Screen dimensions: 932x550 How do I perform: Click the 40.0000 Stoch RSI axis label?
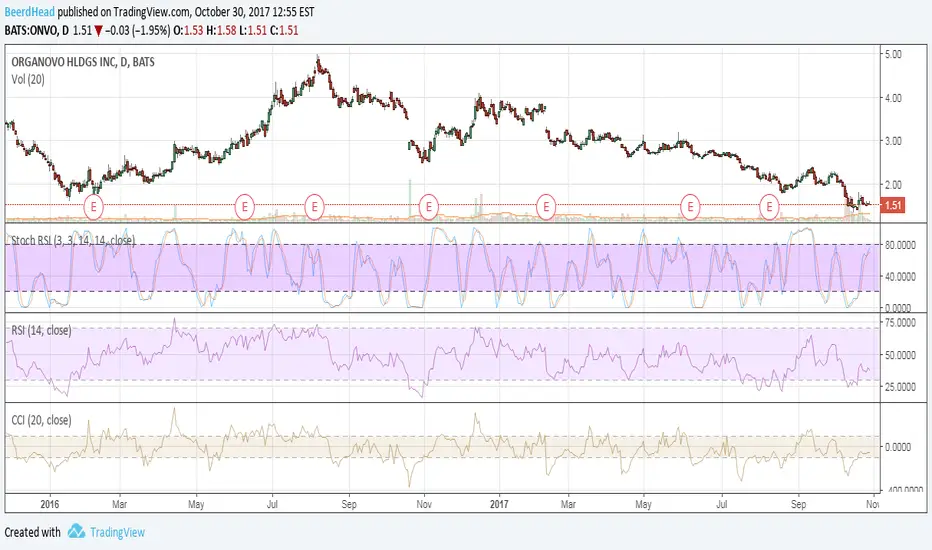click(900, 276)
